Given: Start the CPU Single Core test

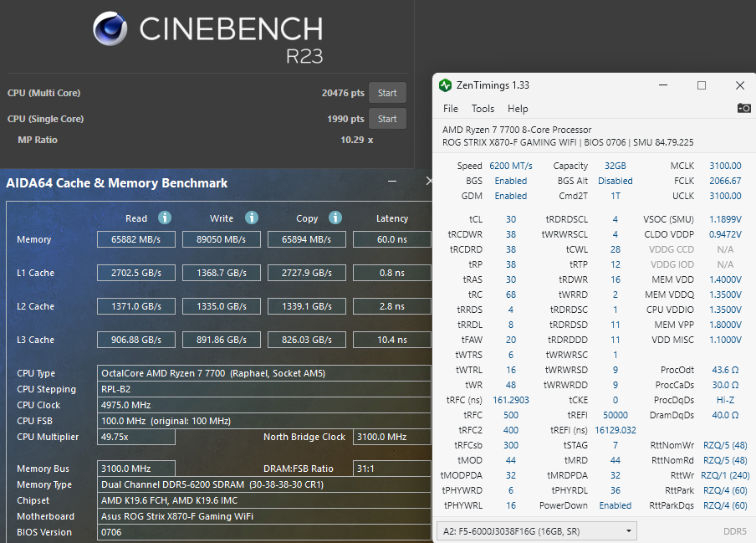Looking at the screenshot, I should click(x=387, y=119).
